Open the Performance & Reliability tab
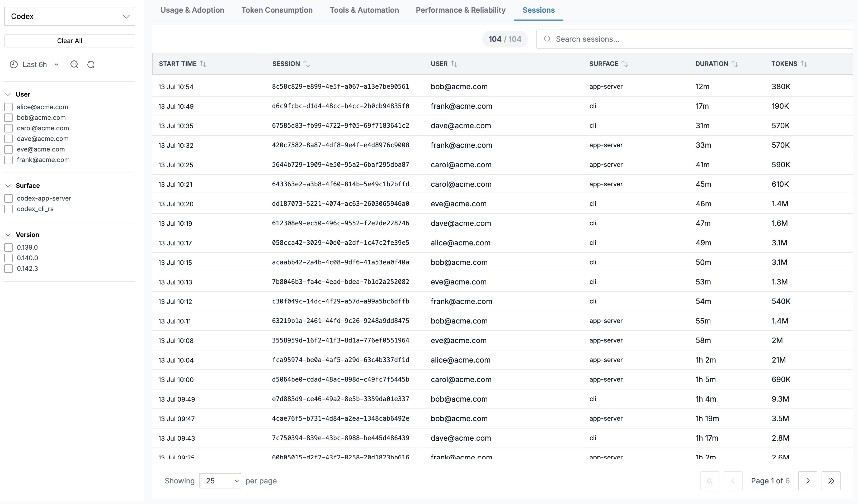This screenshot has width=858, height=504. (x=460, y=10)
